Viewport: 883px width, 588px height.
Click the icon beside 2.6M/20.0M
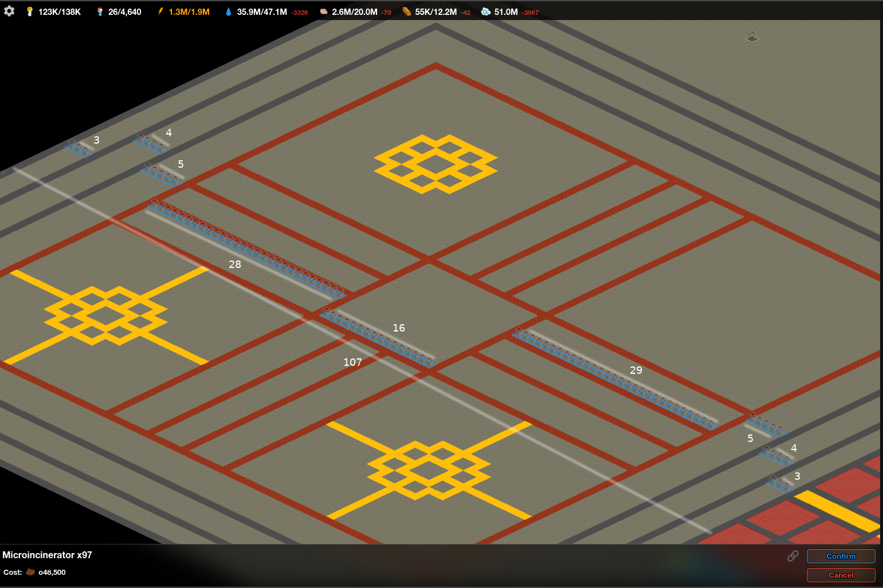(x=324, y=11)
